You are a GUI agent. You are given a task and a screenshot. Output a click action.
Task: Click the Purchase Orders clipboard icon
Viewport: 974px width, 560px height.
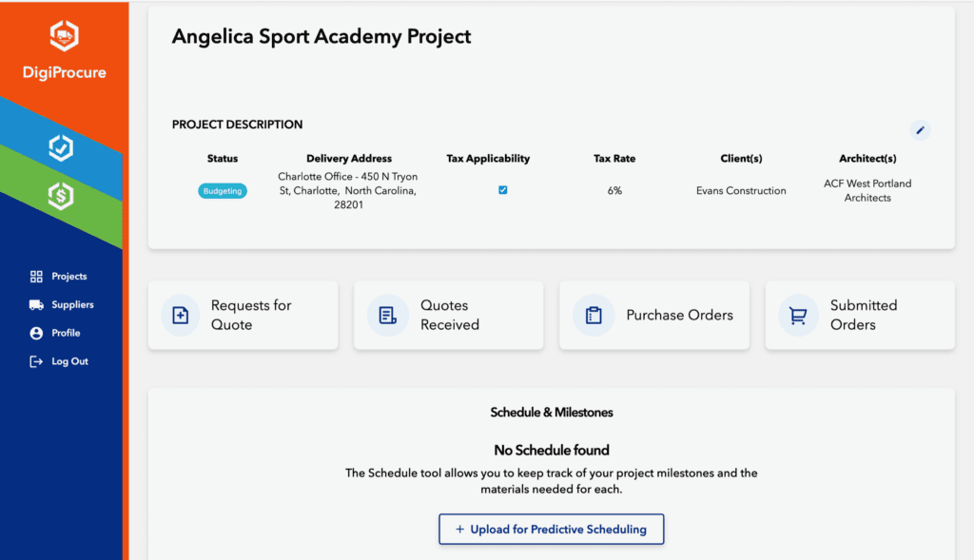click(594, 316)
